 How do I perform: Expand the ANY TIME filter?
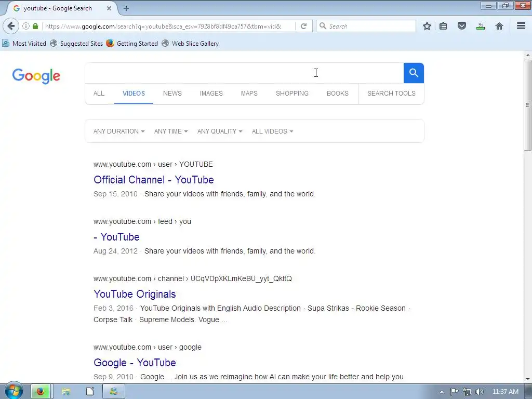coord(171,131)
